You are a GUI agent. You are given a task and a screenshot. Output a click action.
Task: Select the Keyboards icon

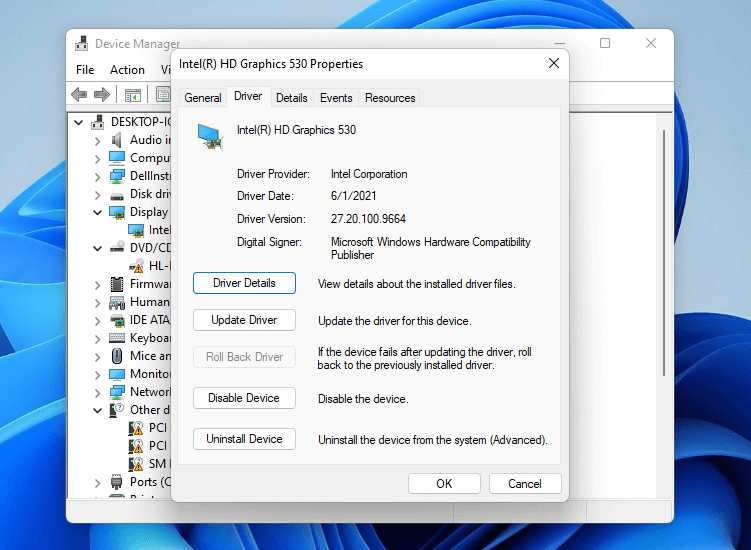click(x=117, y=338)
